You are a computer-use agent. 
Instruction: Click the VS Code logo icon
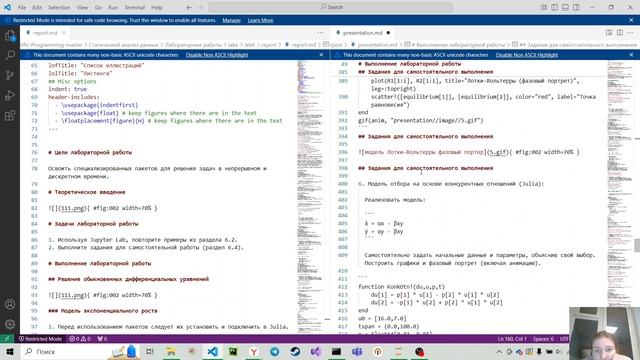(x=7, y=7)
